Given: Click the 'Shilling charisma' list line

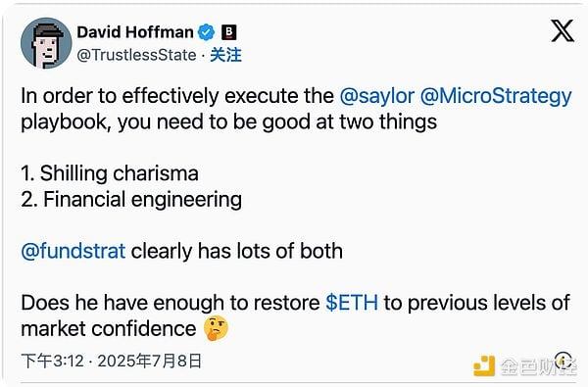Looking at the screenshot, I should (x=110, y=173).
